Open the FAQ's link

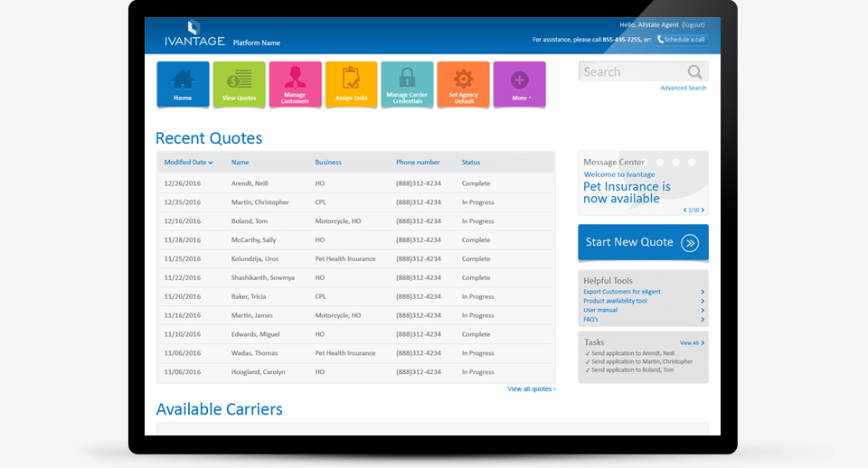click(x=590, y=319)
